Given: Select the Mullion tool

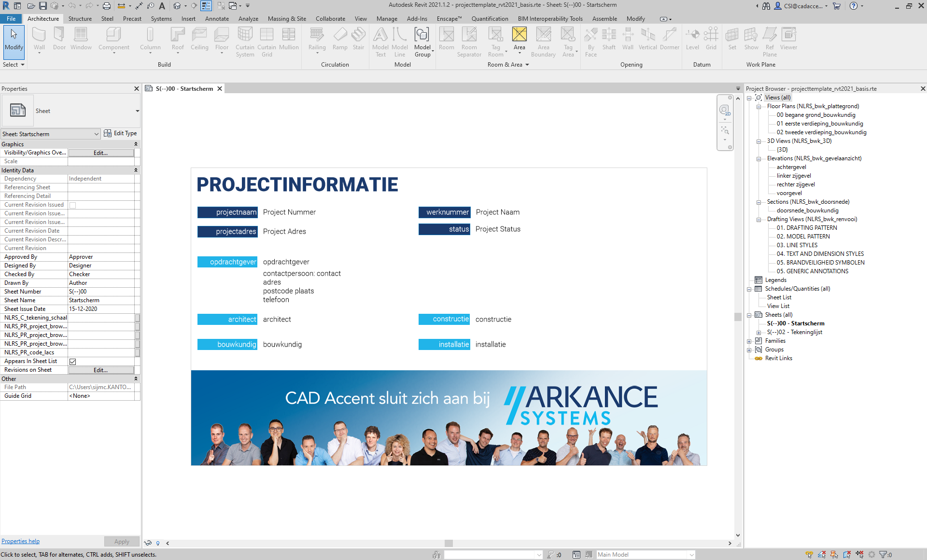Looking at the screenshot, I should [289, 40].
